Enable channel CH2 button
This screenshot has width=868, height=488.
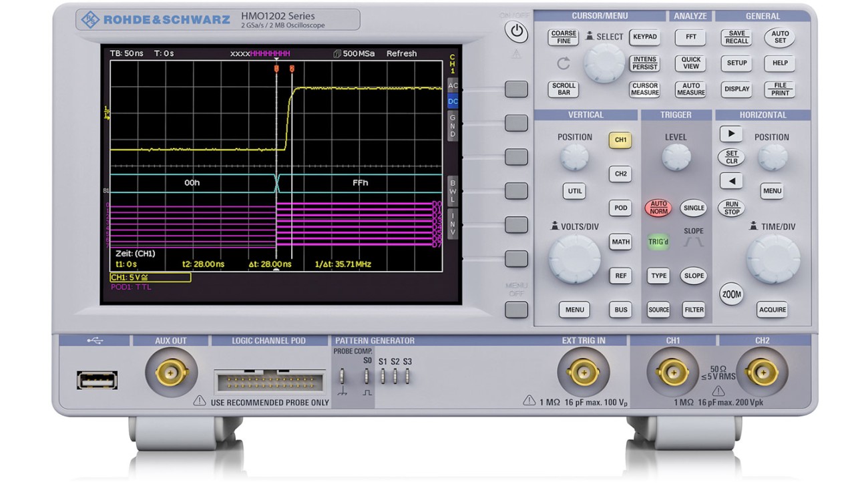pos(620,174)
